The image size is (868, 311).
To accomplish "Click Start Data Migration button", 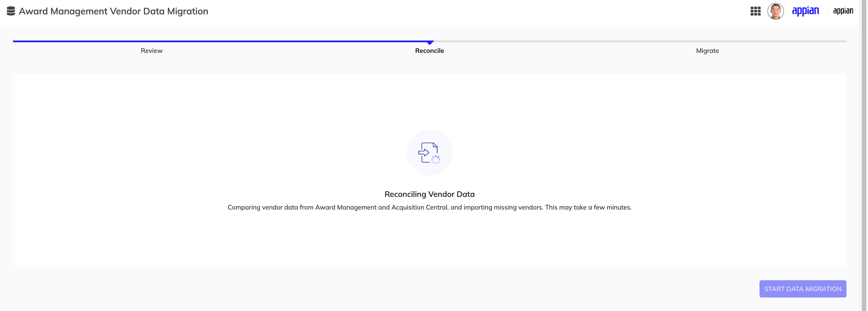I will [x=803, y=289].
